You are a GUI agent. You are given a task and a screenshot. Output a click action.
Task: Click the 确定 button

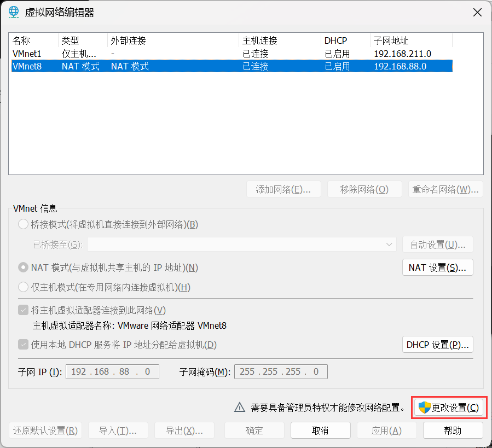254,430
